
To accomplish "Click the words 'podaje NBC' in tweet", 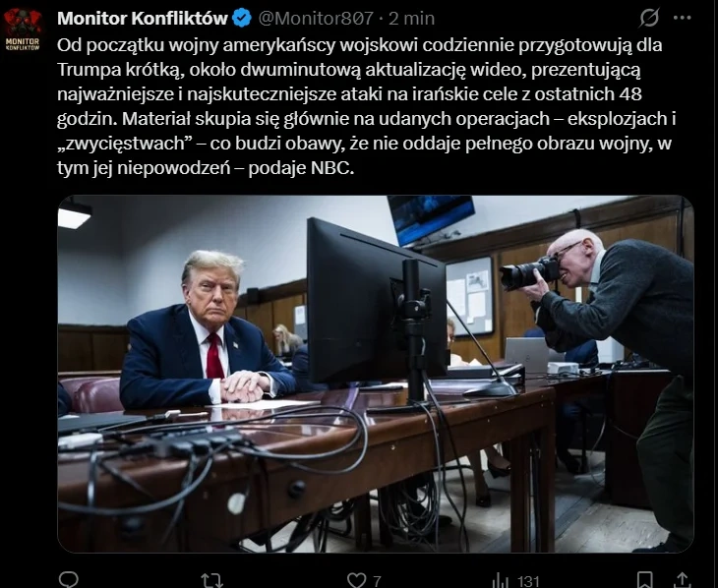I will (301, 168).
